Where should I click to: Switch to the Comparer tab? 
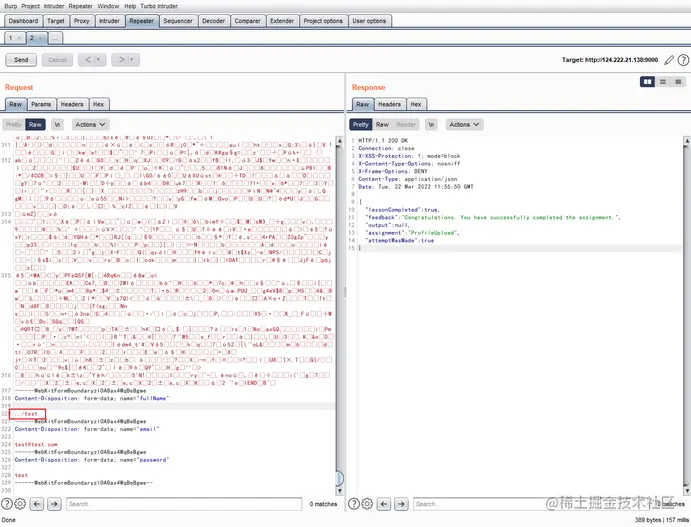point(248,21)
